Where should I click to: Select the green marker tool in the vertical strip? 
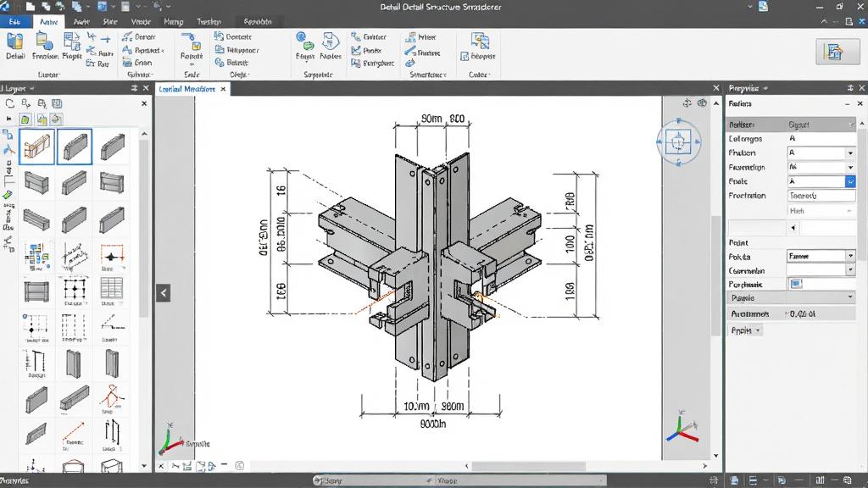tap(8, 195)
